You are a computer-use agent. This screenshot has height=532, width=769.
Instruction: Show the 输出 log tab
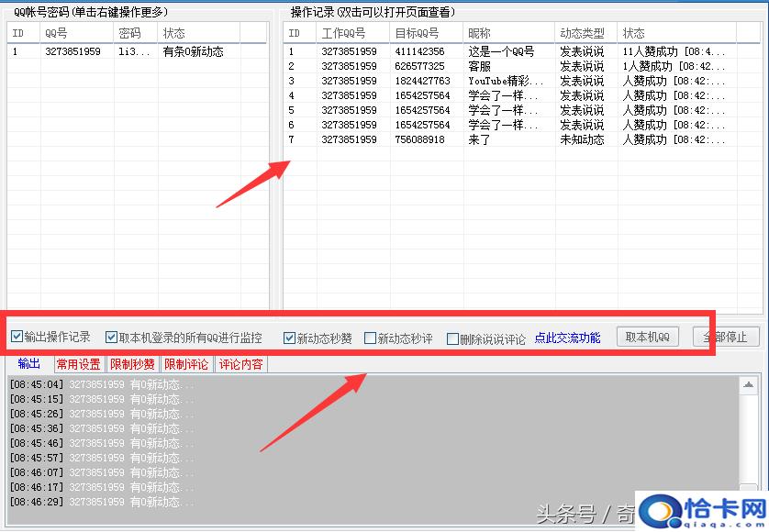29,364
